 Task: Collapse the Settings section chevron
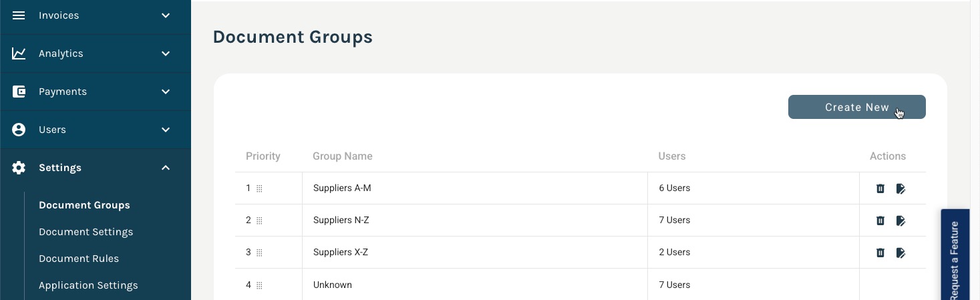click(166, 168)
